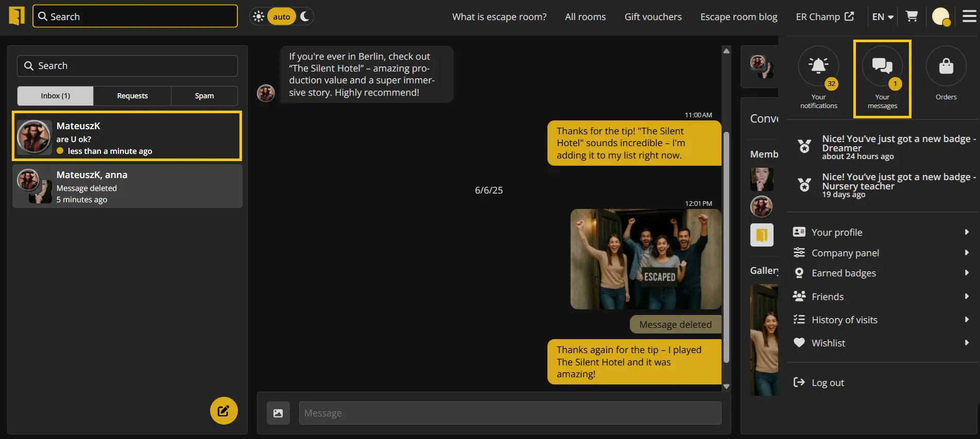The width and height of the screenshot is (980, 439).
Task: Open the EN language dropdown
Action: point(882,16)
